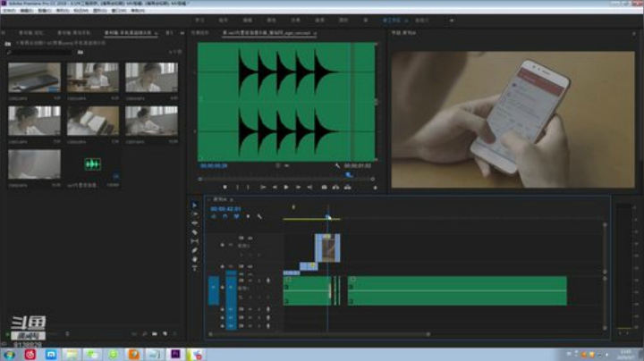Toggle eye visibility of top video track
644x361 pixels.
click(x=250, y=238)
